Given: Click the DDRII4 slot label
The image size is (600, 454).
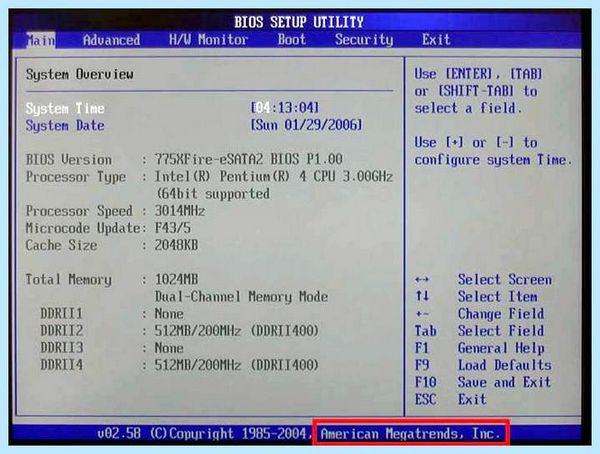Looking at the screenshot, I should click(x=62, y=365).
